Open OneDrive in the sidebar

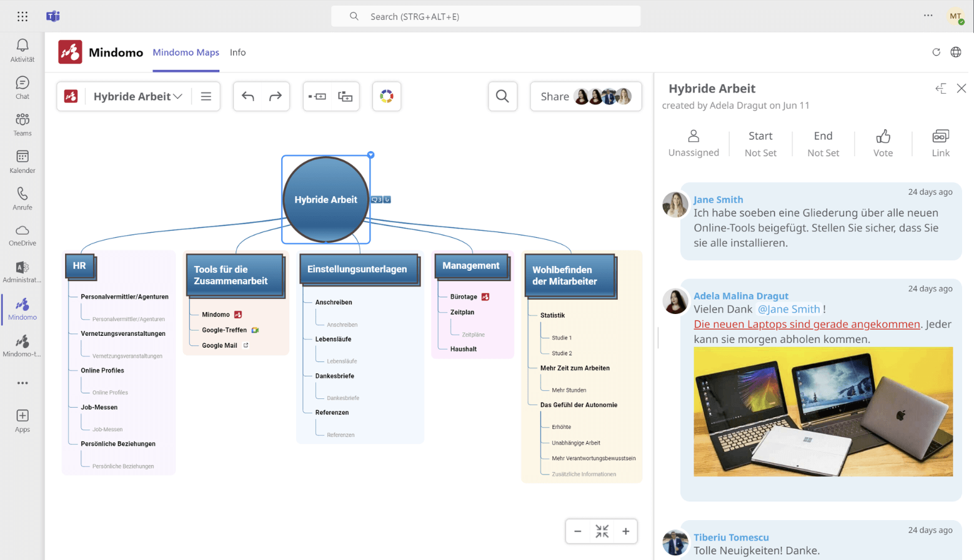tap(22, 235)
